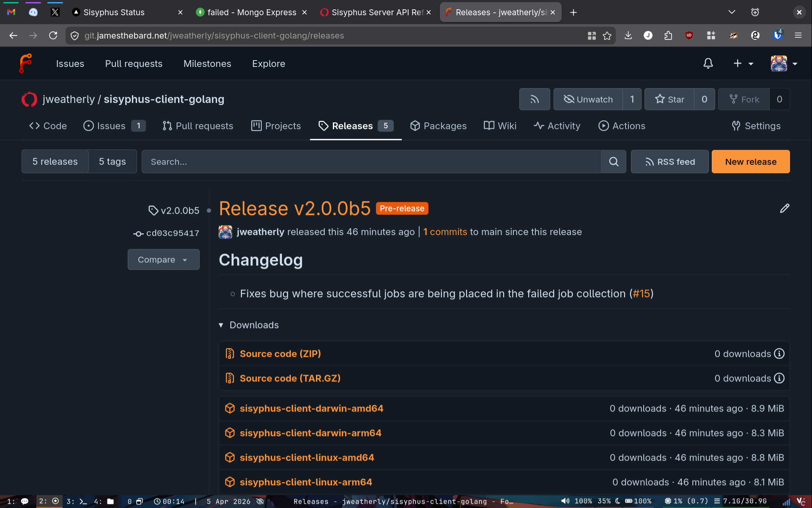Click info icon beside ZIP downloads count
This screenshot has height=508, width=812.
[779, 353]
